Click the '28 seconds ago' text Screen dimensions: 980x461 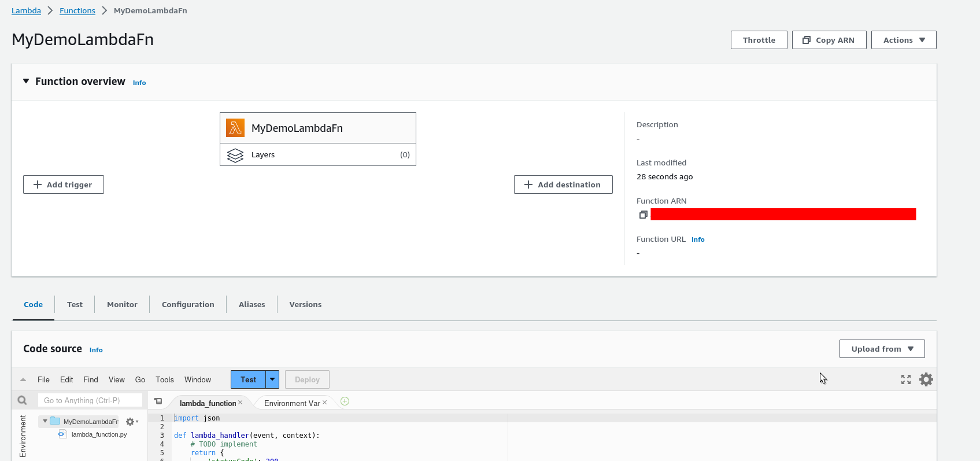click(x=664, y=177)
